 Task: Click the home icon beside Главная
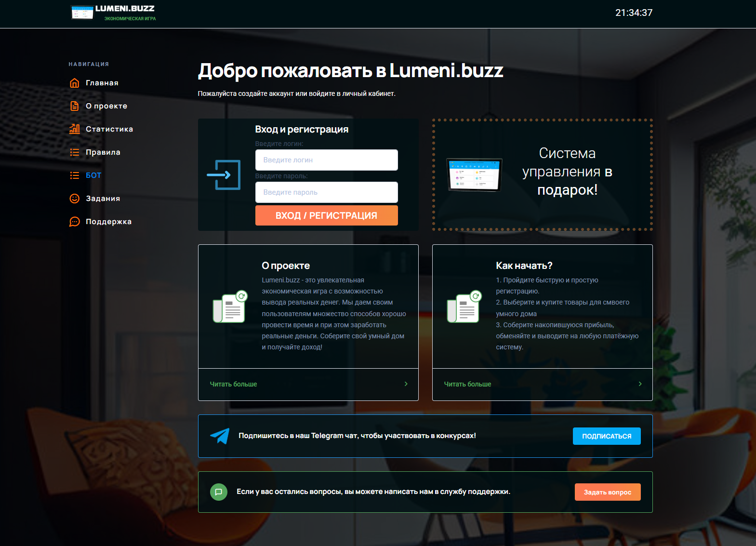click(74, 83)
